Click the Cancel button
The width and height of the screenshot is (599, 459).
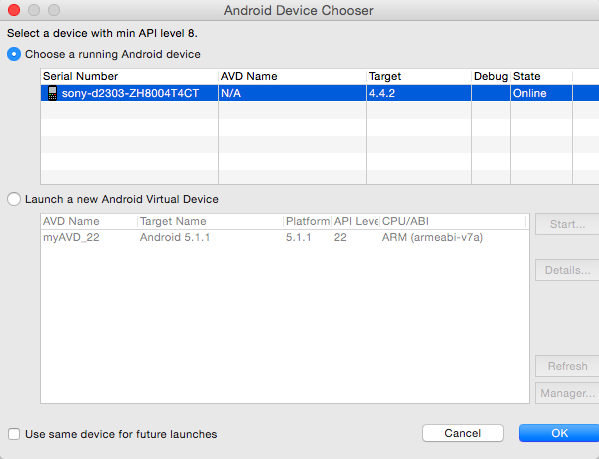tap(463, 433)
